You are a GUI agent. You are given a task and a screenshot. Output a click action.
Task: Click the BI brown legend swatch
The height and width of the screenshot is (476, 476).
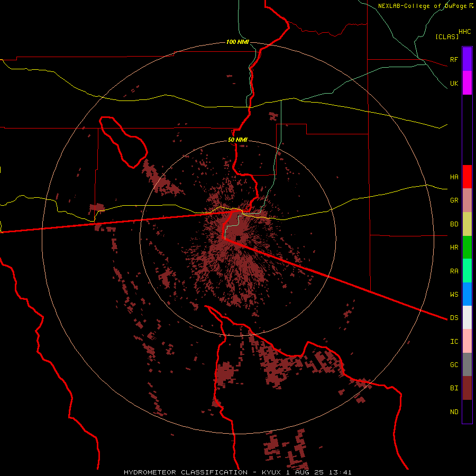click(467, 388)
